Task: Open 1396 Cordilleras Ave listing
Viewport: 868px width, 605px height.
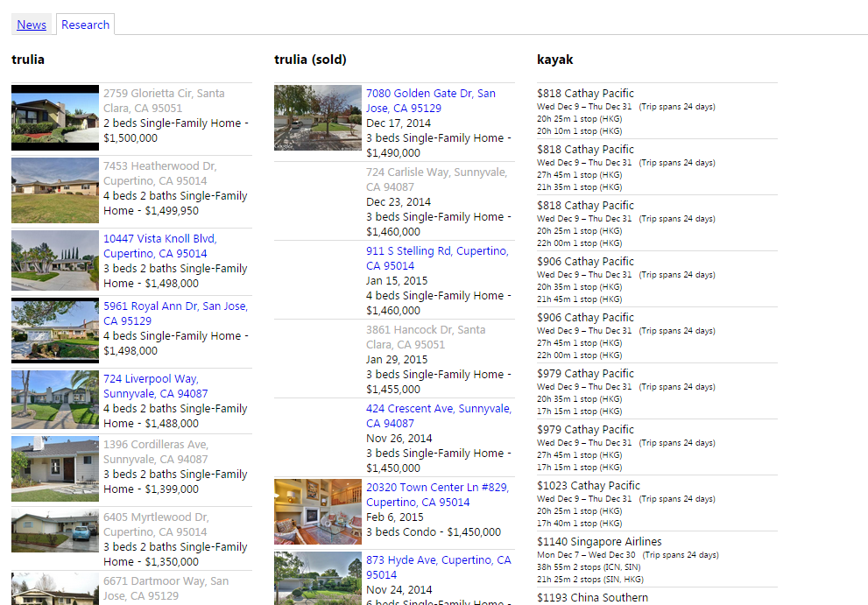Action: 156,452
